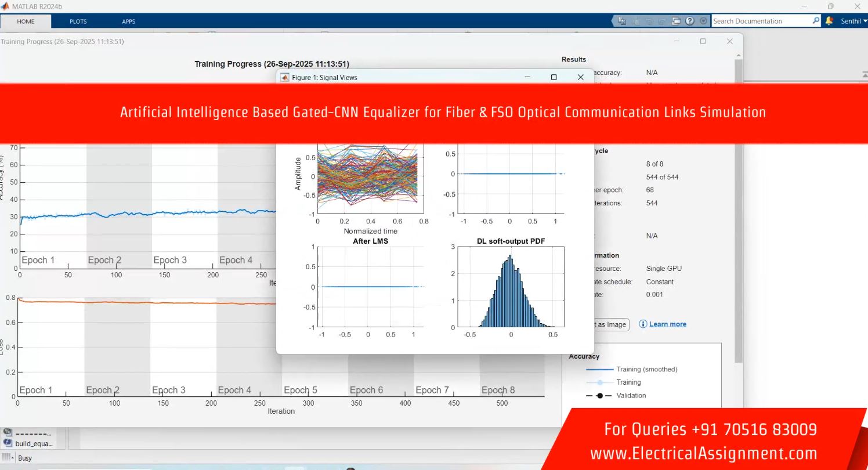
Task: Open the APPS tab
Action: click(128, 21)
